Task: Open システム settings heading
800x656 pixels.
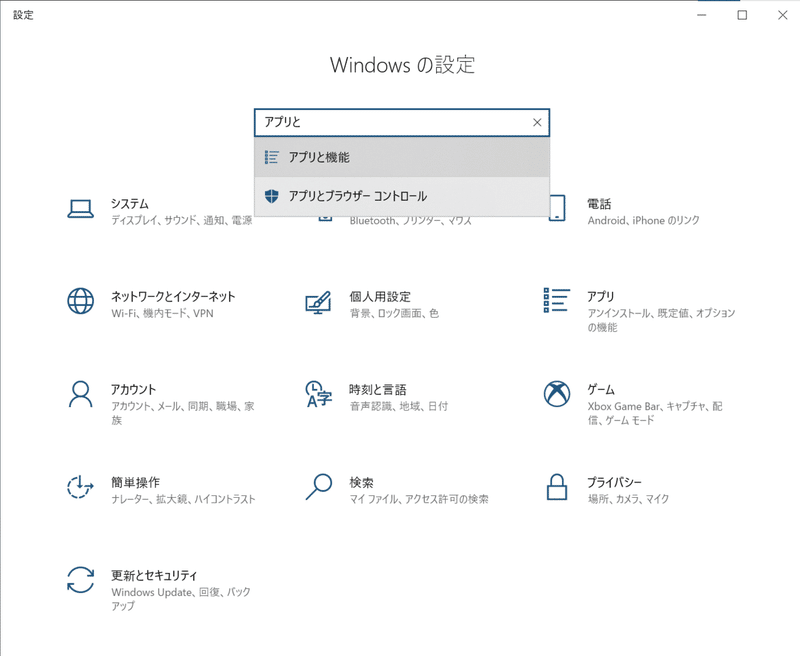Action: [130, 204]
